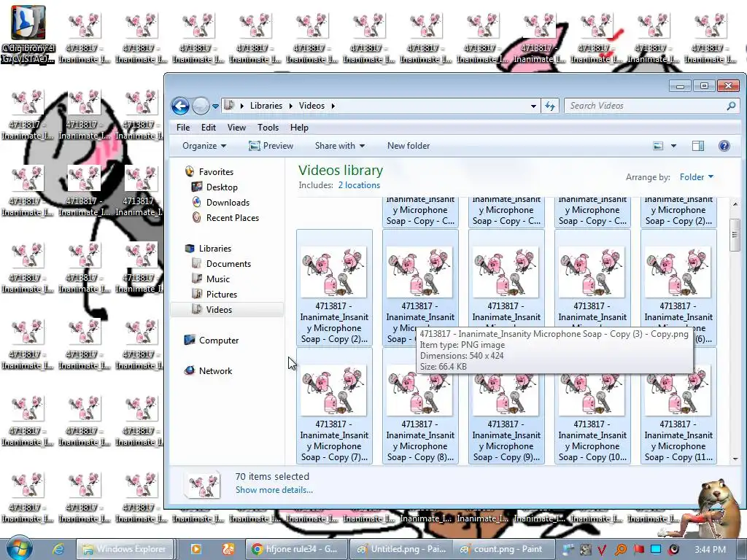Open Computer in the navigation pane
Image resolution: width=747 pixels, height=560 pixels.
tap(219, 341)
